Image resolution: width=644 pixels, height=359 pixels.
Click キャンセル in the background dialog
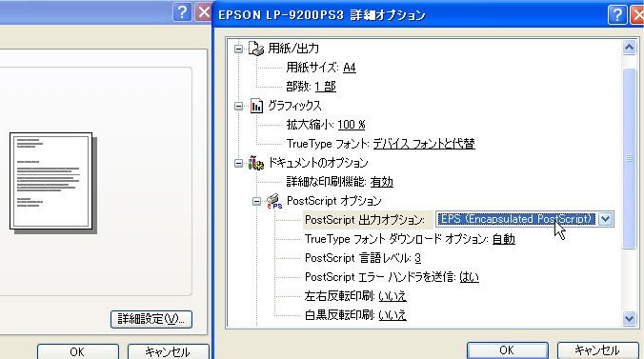168,351
